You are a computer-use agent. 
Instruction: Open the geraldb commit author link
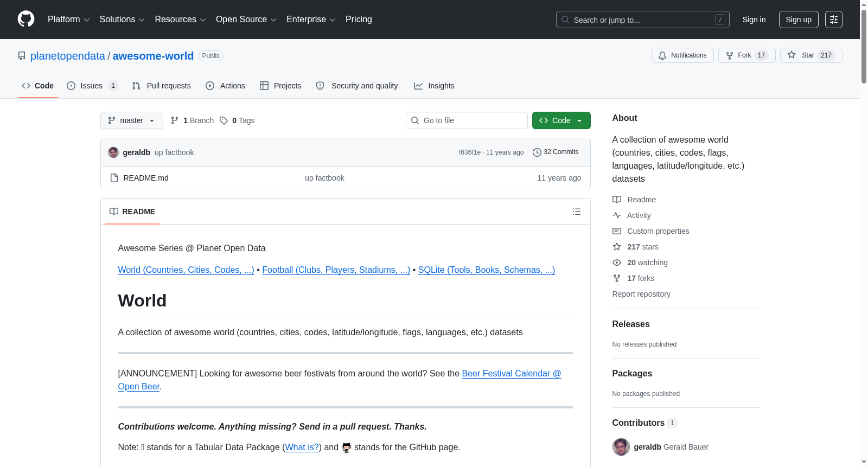[x=137, y=152]
